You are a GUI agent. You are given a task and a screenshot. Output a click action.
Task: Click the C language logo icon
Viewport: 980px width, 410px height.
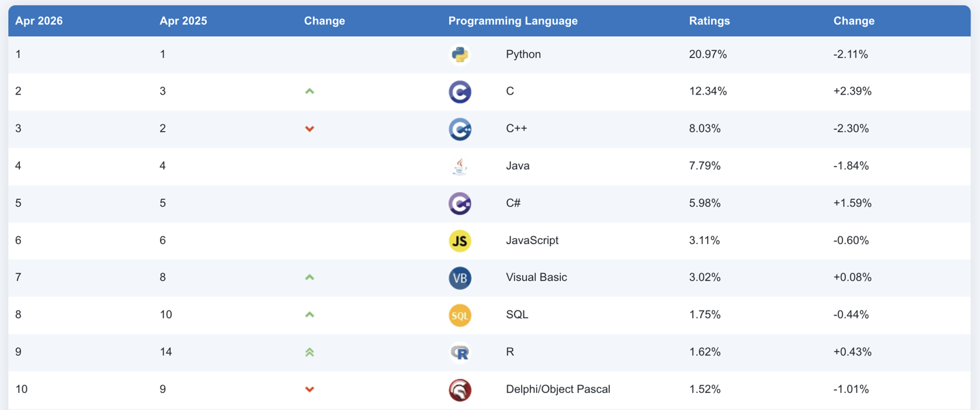460,92
